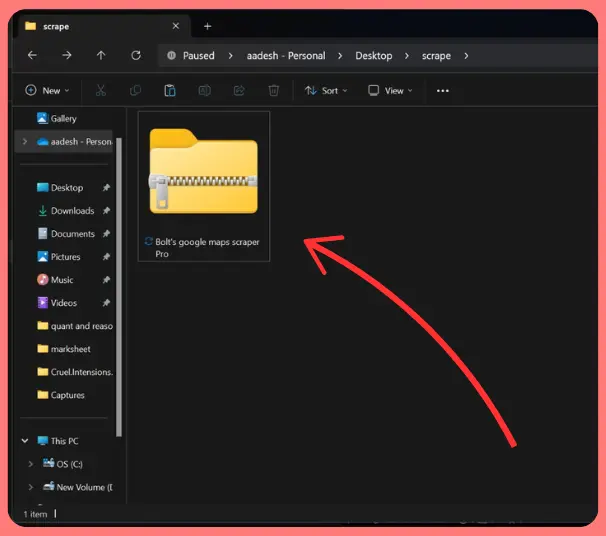Open a new tab with plus button

(x=208, y=26)
